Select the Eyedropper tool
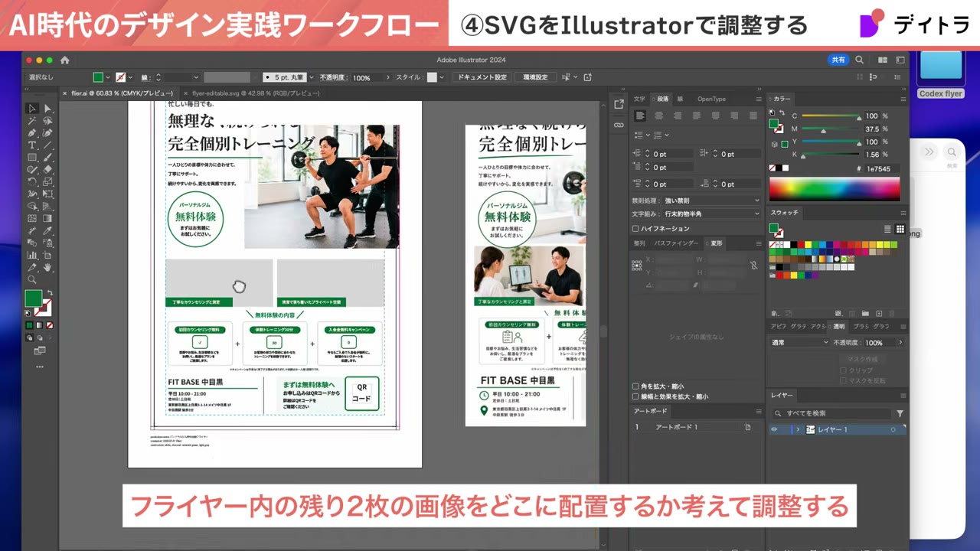The image size is (980, 551). tap(47, 230)
